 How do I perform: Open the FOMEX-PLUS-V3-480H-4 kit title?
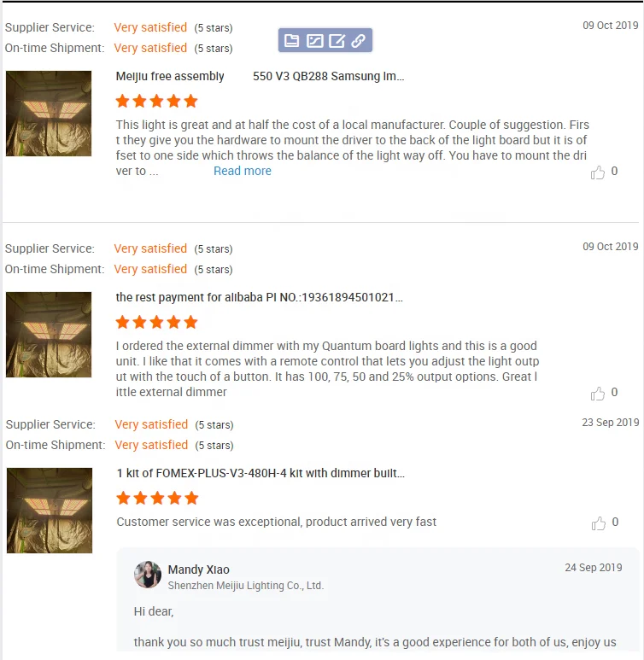pyautogui.click(x=261, y=473)
